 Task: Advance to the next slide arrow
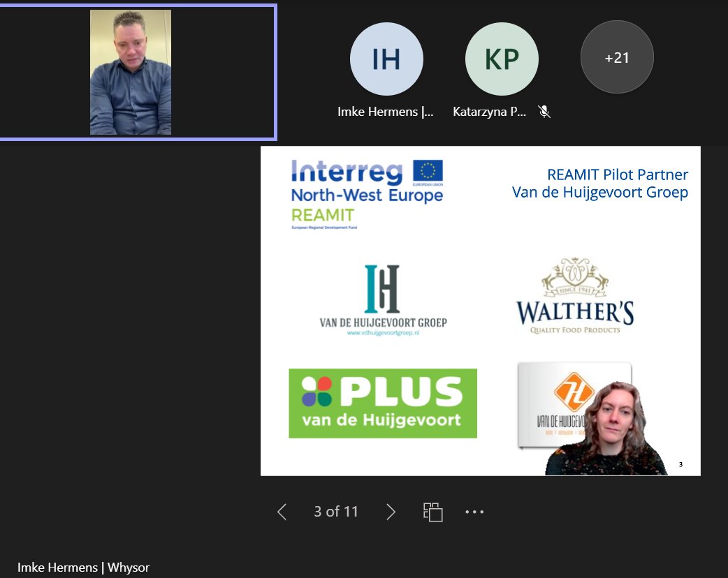(391, 512)
